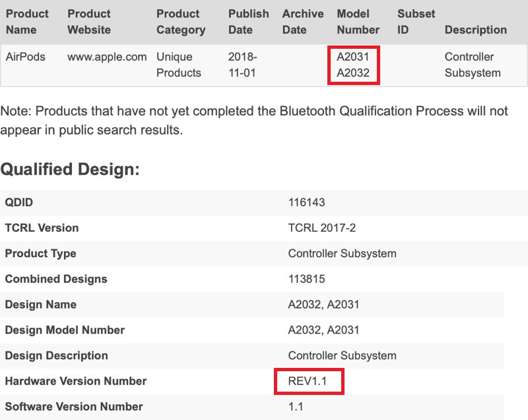Click the Product Category column header

click(x=181, y=22)
